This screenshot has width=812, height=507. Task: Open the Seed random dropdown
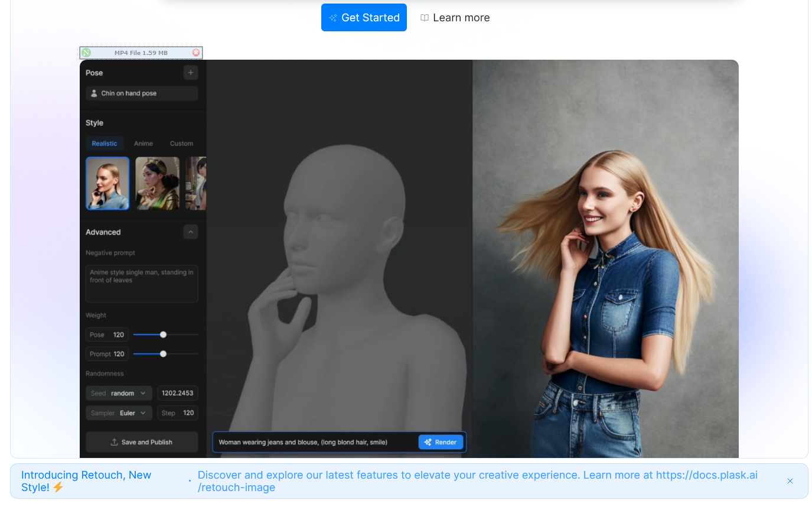tap(119, 394)
